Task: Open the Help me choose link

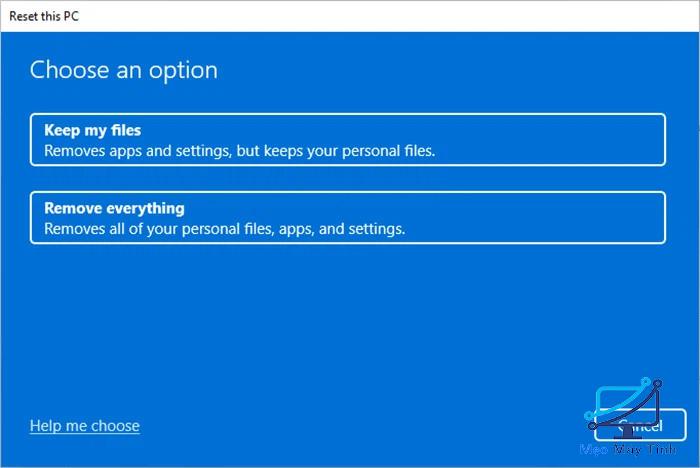Action: 85,426
